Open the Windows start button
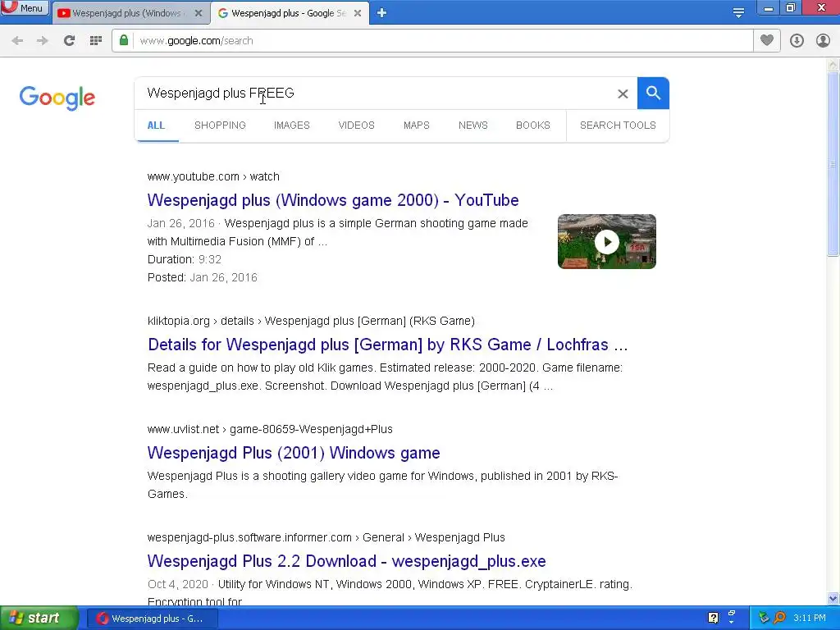This screenshot has width=840, height=630. tap(39, 619)
